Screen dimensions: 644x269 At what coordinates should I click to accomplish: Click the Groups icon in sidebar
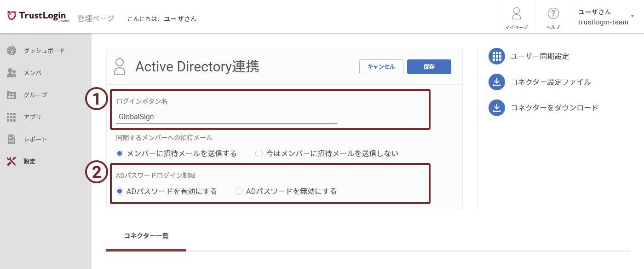click(11, 95)
